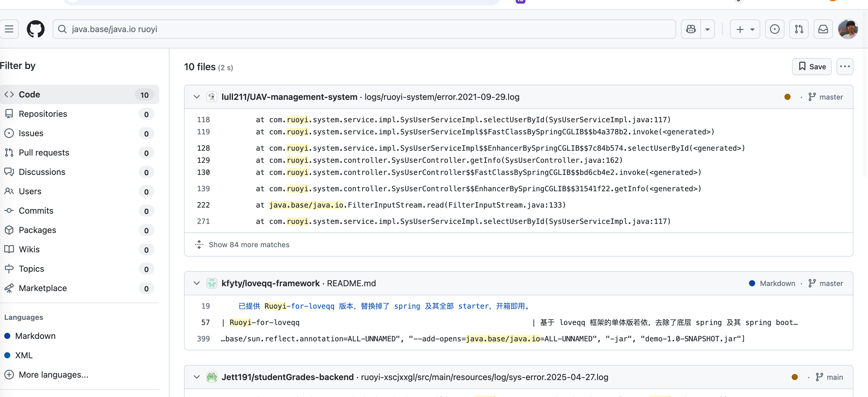The height and width of the screenshot is (397, 868).
Task: Open the GitHub homepage logo
Action: [x=35, y=29]
